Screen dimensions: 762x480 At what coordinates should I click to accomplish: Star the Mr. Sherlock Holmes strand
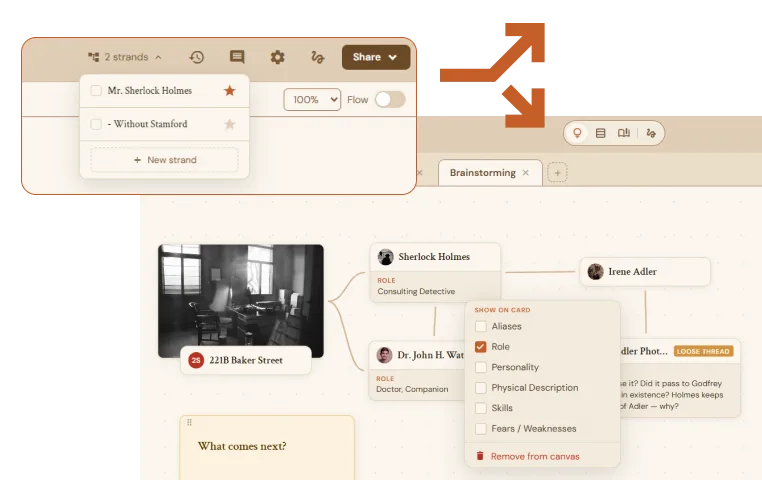pyautogui.click(x=229, y=90)
